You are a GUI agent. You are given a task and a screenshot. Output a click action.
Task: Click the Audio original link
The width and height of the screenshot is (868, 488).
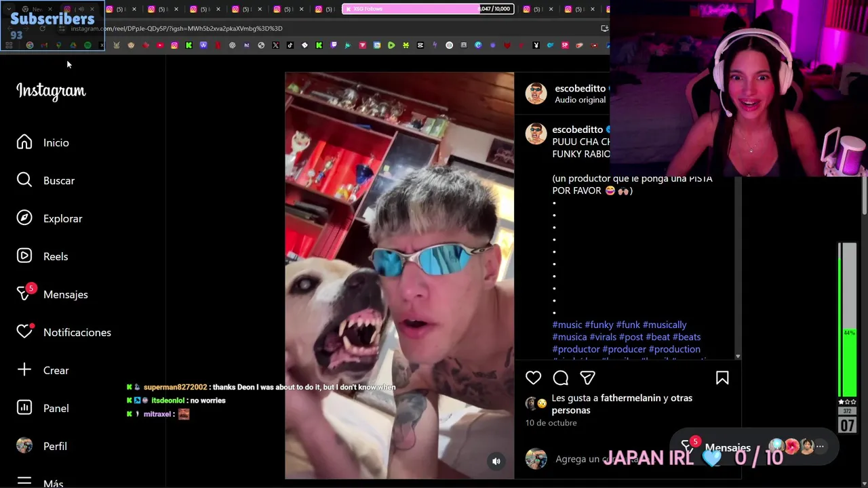(580, 100)
